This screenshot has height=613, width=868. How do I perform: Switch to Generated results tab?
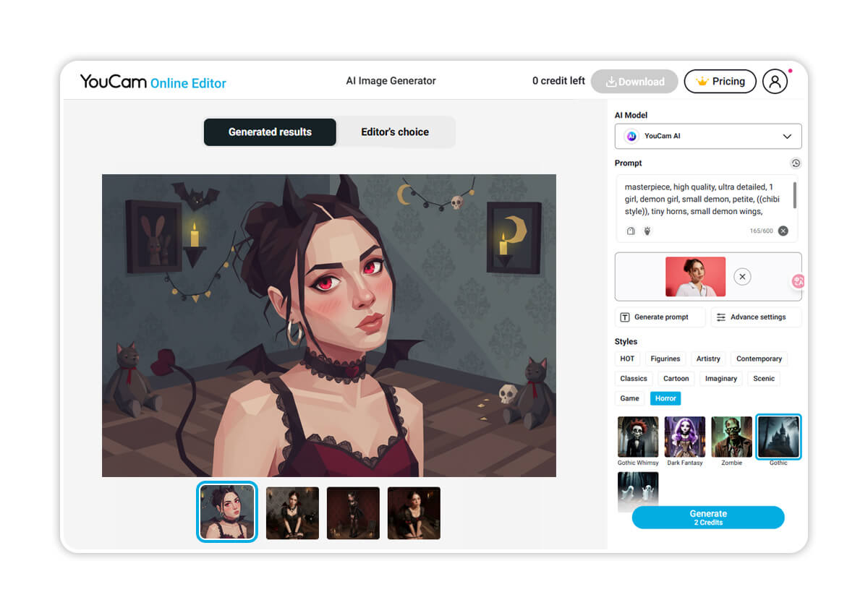[x=270, y=132]
